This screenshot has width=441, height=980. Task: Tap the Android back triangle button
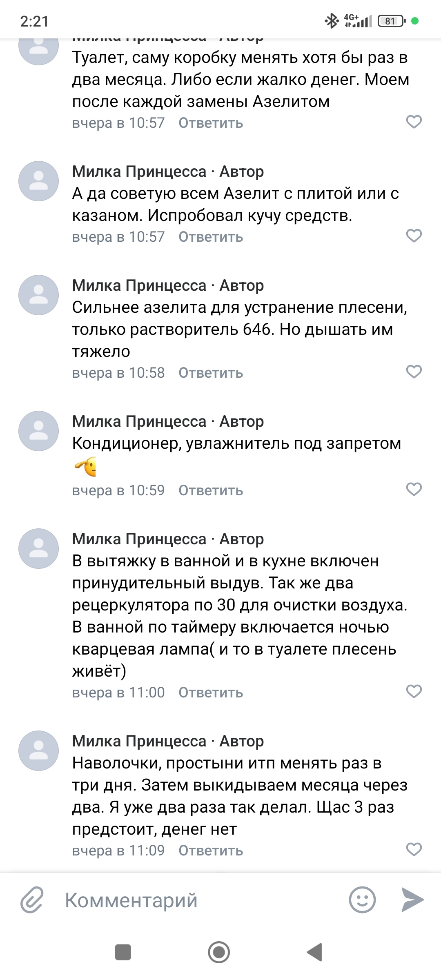(x=315, y=953)
